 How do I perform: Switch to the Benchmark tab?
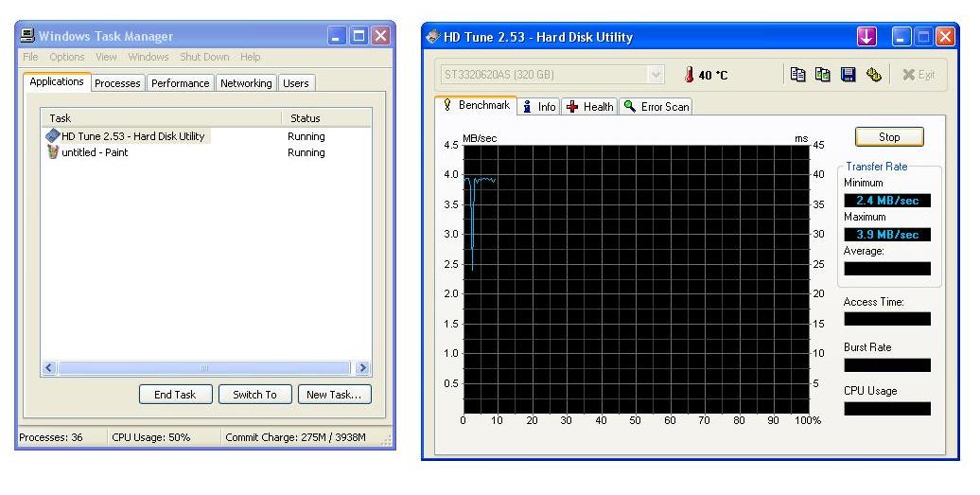[476, 105]
